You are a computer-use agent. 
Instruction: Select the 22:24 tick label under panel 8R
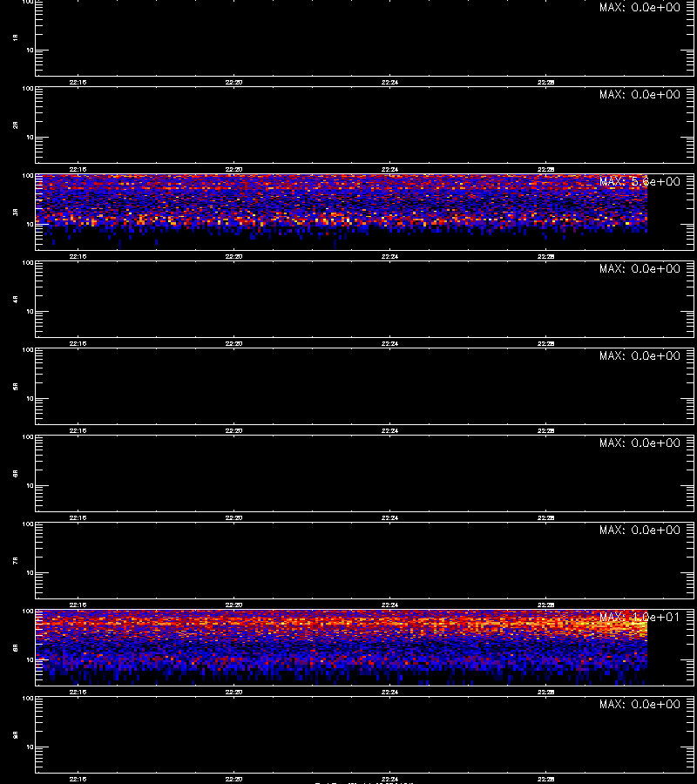(390, 692)
